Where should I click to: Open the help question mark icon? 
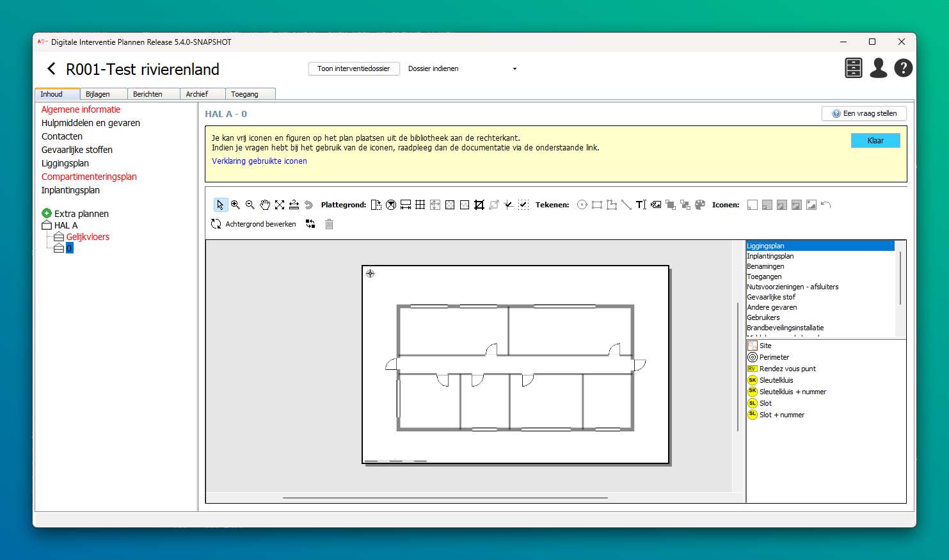click(904, 68)
